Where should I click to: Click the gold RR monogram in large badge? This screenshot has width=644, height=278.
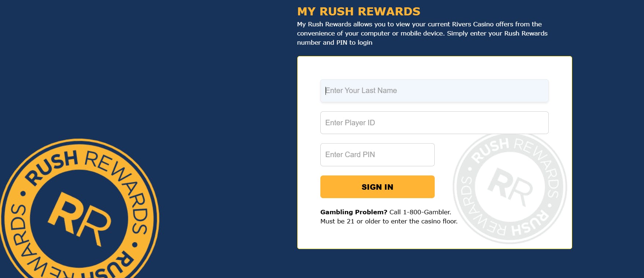click(x=79, y=219)
